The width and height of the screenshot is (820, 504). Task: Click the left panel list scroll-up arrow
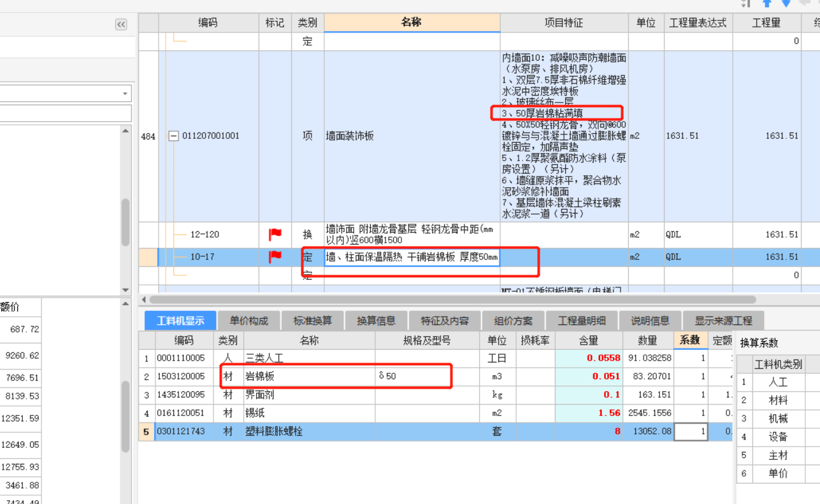126,131
